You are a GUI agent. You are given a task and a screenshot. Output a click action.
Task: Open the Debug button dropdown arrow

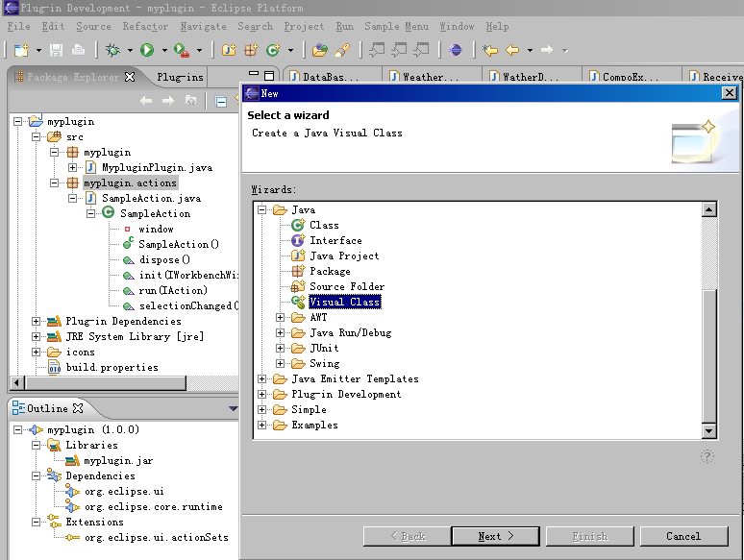tap(130, 50)
